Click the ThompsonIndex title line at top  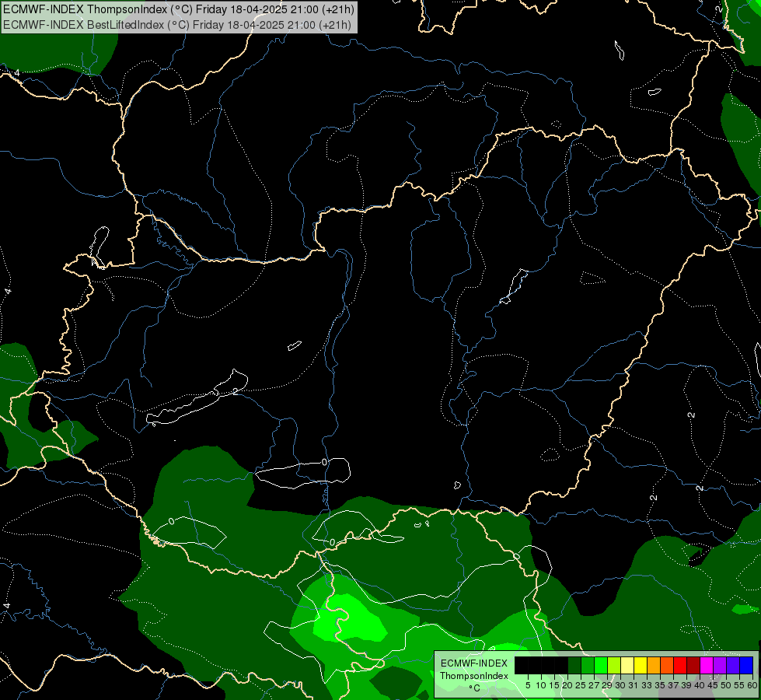(179, 9)
